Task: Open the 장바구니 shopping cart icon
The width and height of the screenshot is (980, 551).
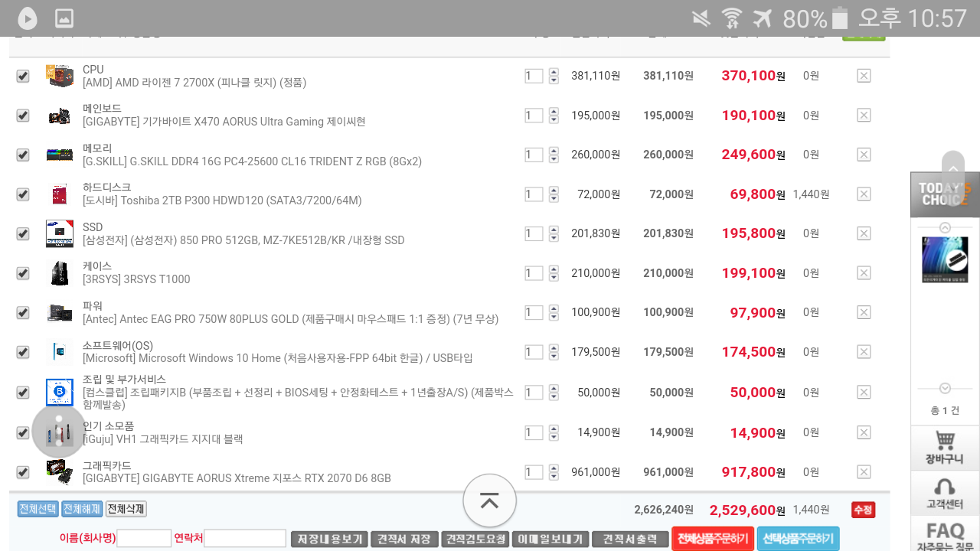Action: coord(945,448)
